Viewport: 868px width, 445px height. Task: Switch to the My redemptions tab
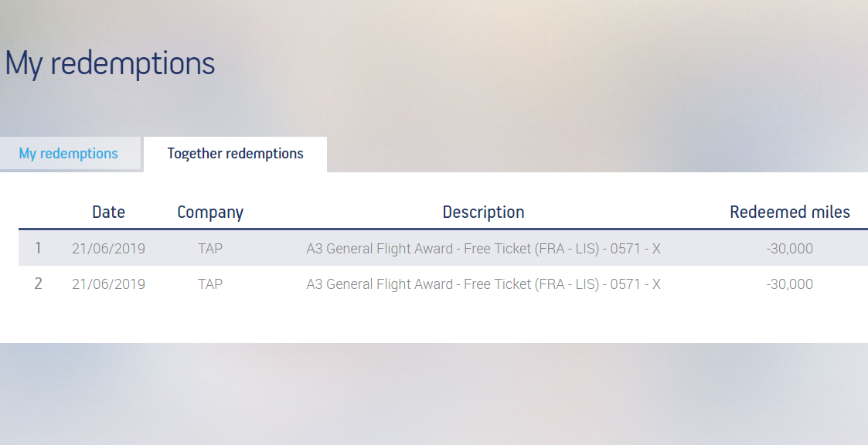click(x=69, y=153)
